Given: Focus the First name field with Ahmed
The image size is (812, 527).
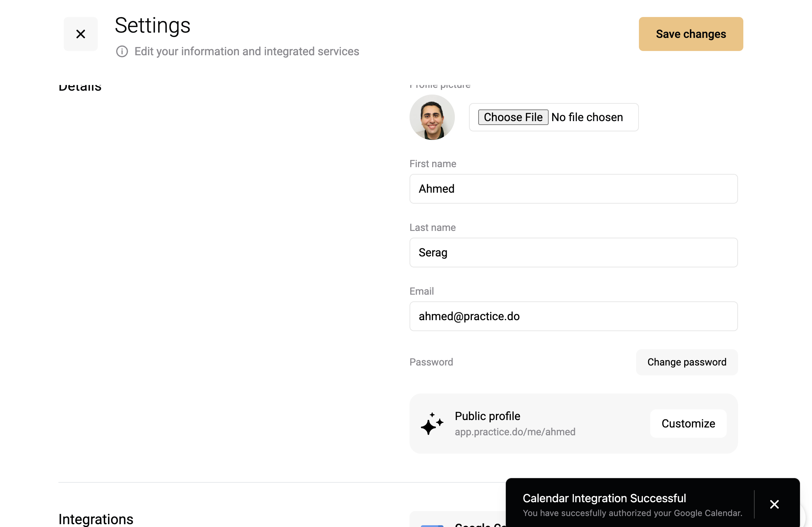Looking at the screenshot, I should (573, 189).
